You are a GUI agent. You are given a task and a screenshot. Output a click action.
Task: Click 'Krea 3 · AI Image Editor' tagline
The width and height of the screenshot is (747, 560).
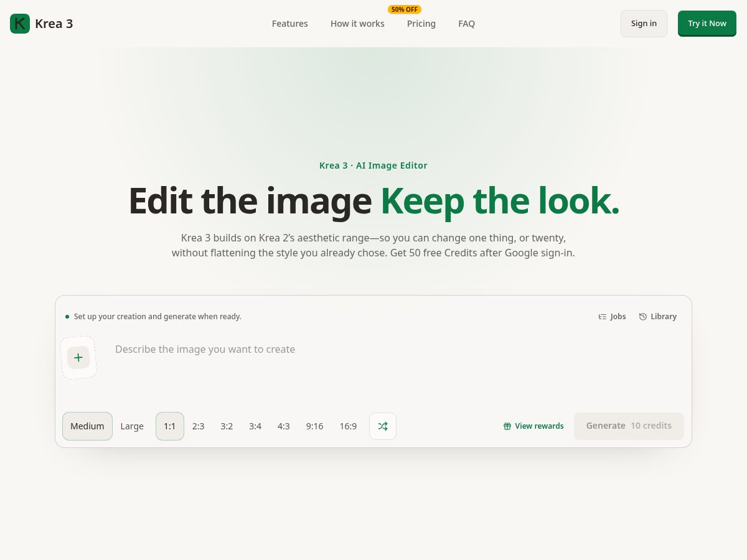tap(374, 166)
